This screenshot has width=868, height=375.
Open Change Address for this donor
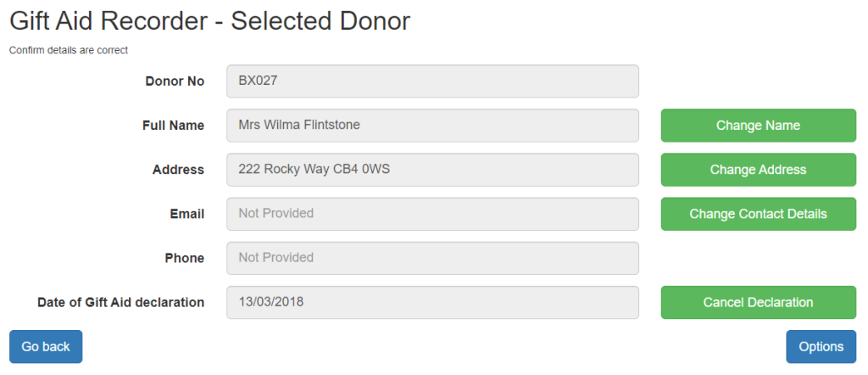758,170
